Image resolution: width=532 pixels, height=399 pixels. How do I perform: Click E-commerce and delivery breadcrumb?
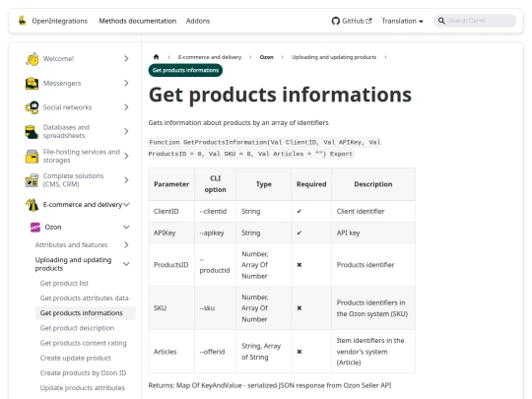210,57
